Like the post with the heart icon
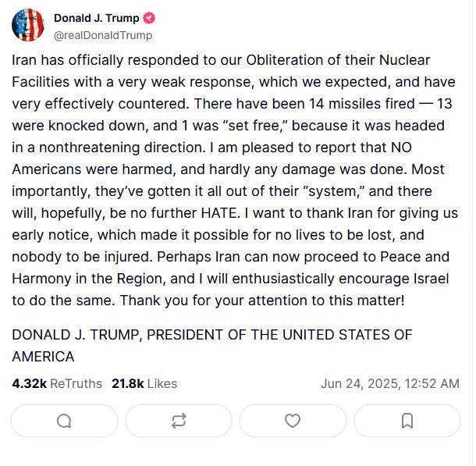Viewport: 476px width, 466px height. pos(293,421)
